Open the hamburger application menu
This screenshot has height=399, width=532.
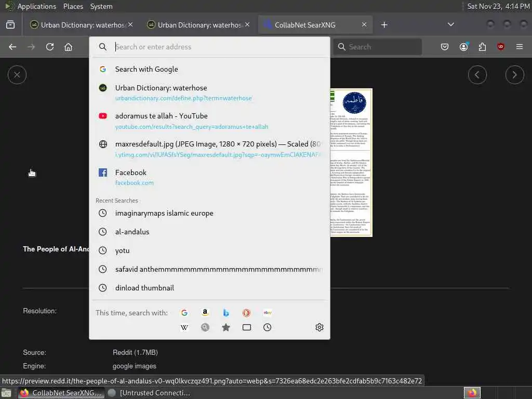tap(520, 47)
